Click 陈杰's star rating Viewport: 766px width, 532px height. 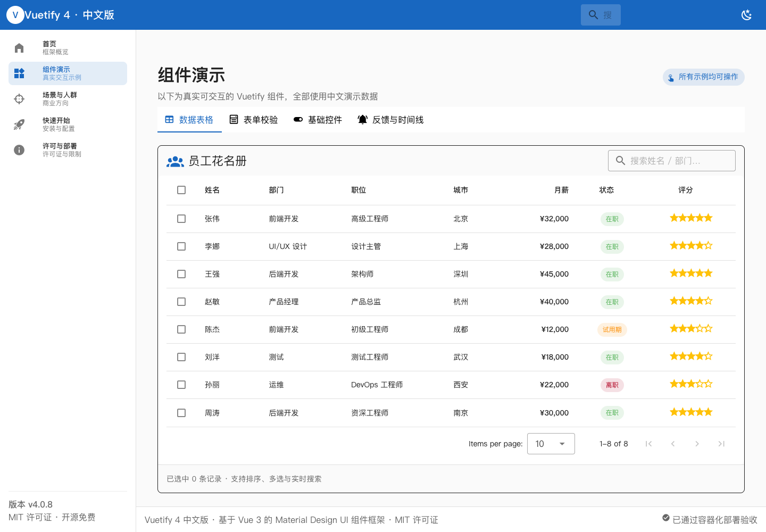pos(691,328)
